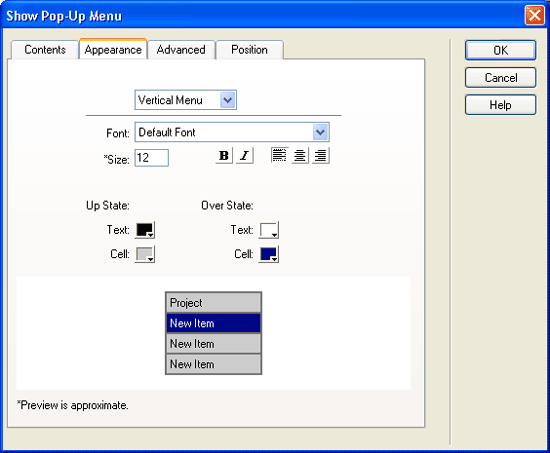Switch to the Contents tab

click(45, 50)
